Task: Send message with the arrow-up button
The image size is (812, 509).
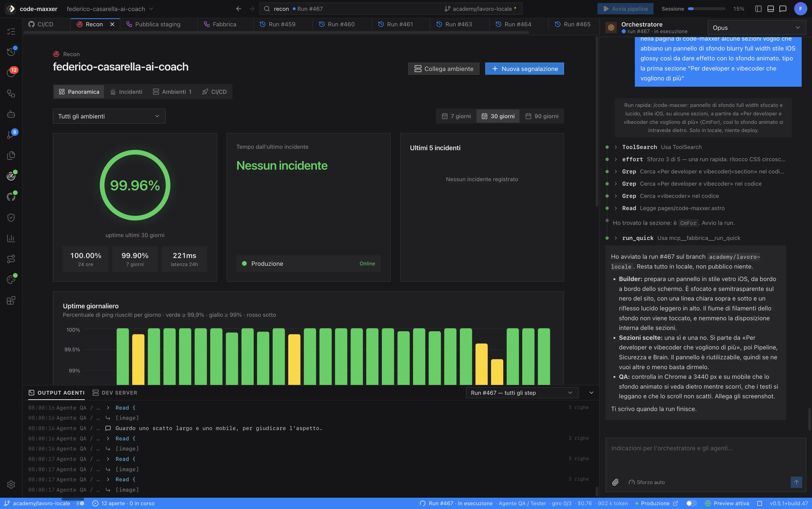Action: click(x=796, y=482)
